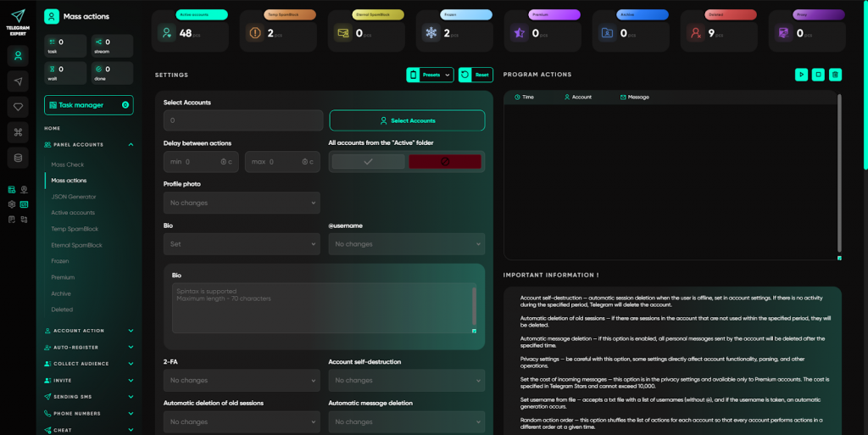Open the @username dropdown
The image size is (868, 435).
click(406, 244)
